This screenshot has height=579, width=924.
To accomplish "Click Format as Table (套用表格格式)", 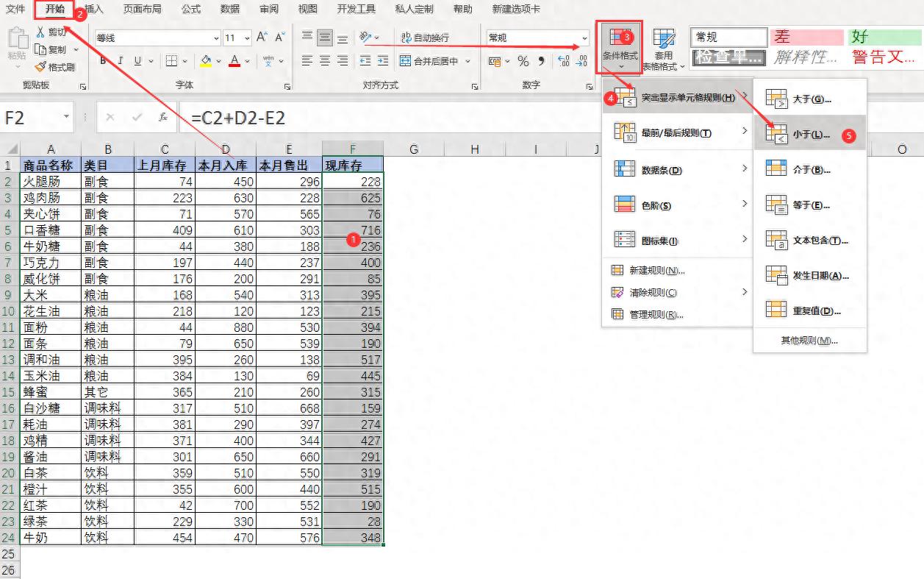I will [x=663, y=50].
